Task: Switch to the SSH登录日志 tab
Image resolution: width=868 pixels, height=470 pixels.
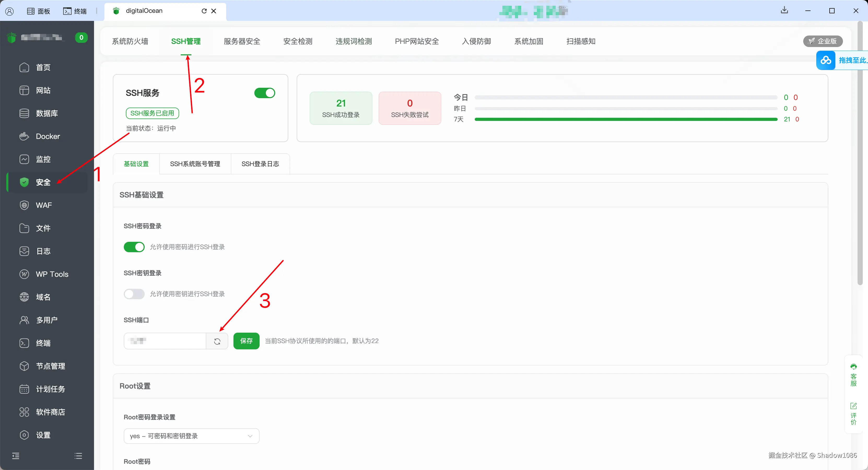Action: [x=260, y=164]
